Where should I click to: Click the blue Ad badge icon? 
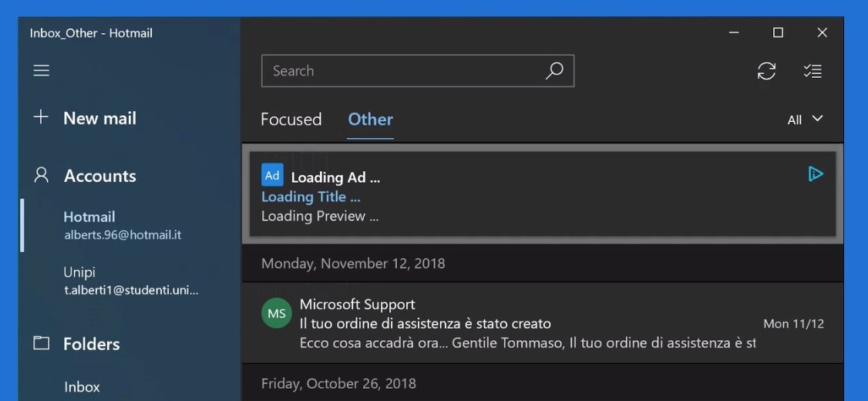click(272, 175)
